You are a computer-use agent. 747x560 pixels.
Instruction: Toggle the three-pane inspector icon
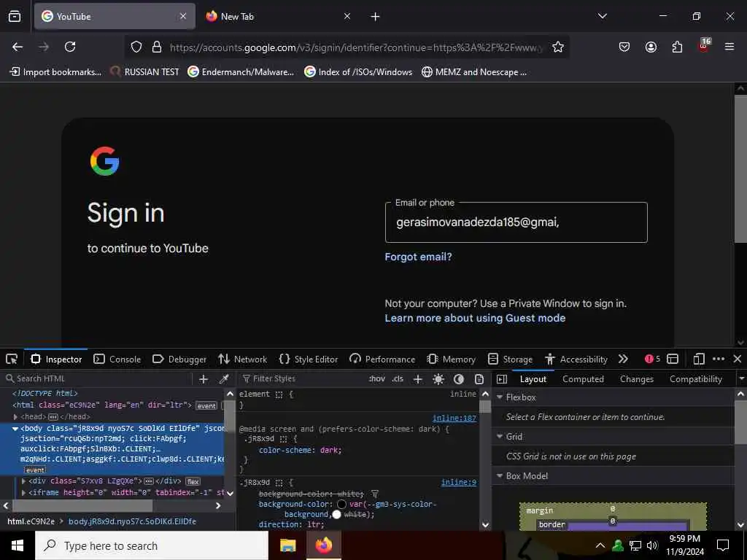click(502, 379)
